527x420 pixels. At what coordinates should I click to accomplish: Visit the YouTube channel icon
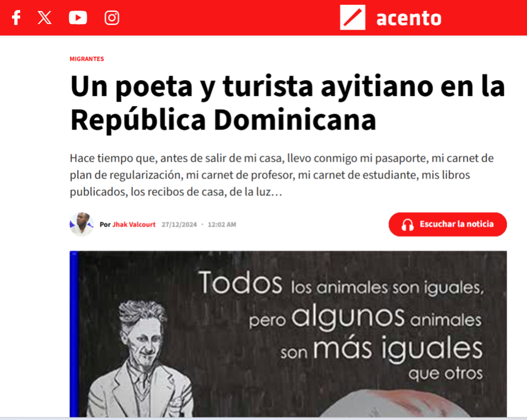click(78, 18)
